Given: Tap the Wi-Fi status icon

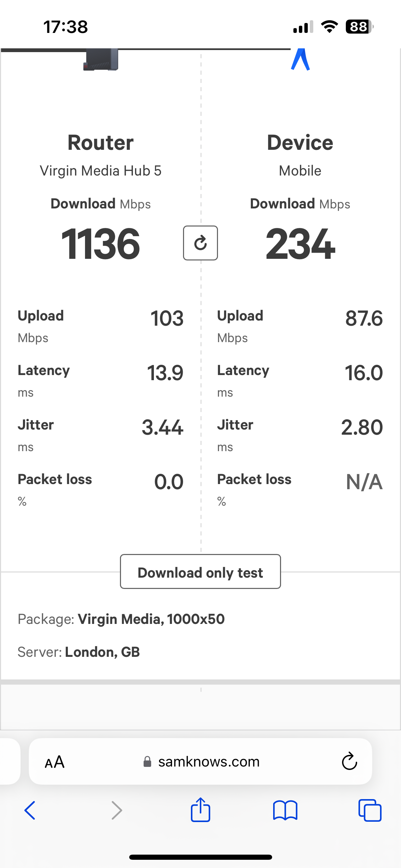Looking at the screenshot, I should 329,26.
